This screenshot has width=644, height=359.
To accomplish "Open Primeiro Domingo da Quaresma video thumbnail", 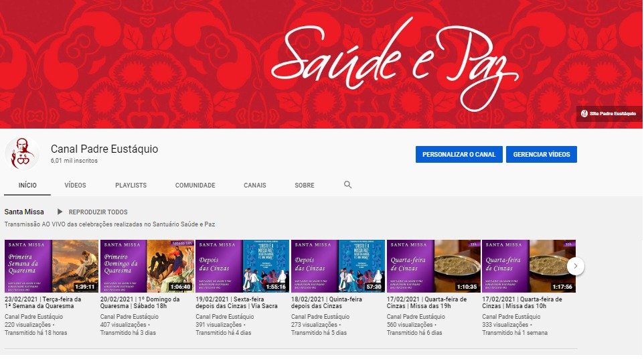I will tap(147, 266).
